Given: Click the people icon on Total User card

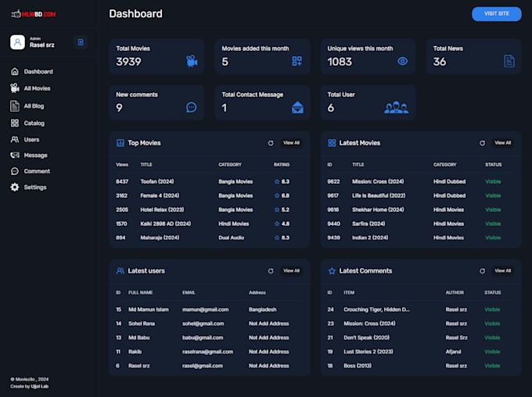Looking at the screenshot, I should point(397,107).
